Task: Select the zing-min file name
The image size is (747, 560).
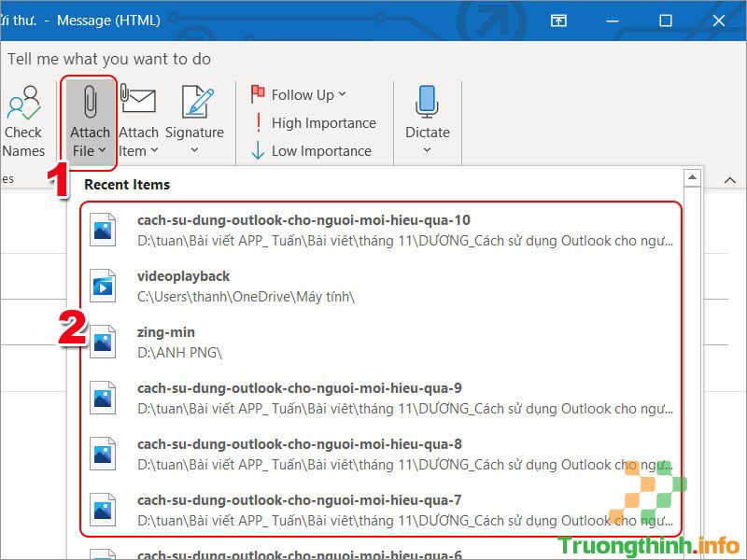Action: tap(166, 332)
